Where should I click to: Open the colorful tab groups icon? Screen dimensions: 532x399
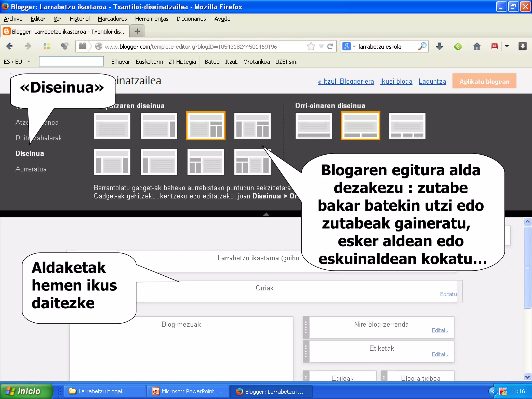47,46
